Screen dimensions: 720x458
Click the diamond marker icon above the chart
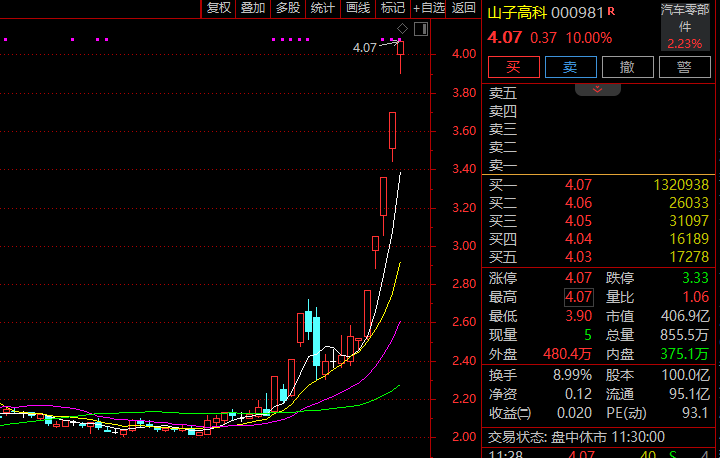click(403, 28)
